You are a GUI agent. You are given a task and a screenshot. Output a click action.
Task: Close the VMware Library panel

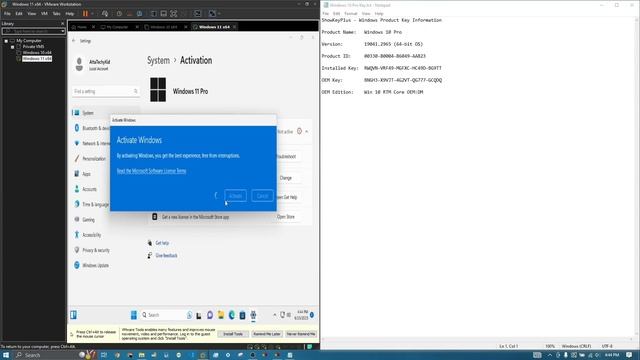point(62,23)
